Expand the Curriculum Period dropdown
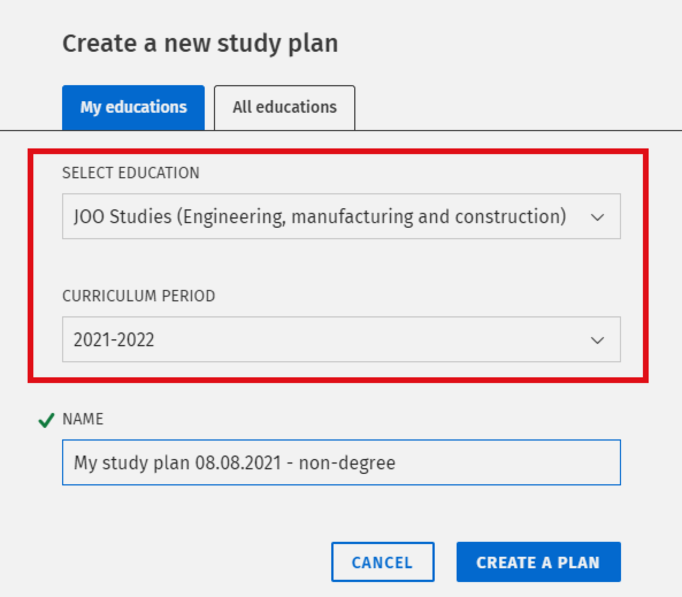The image size is (682, 597). pos(340,340)
